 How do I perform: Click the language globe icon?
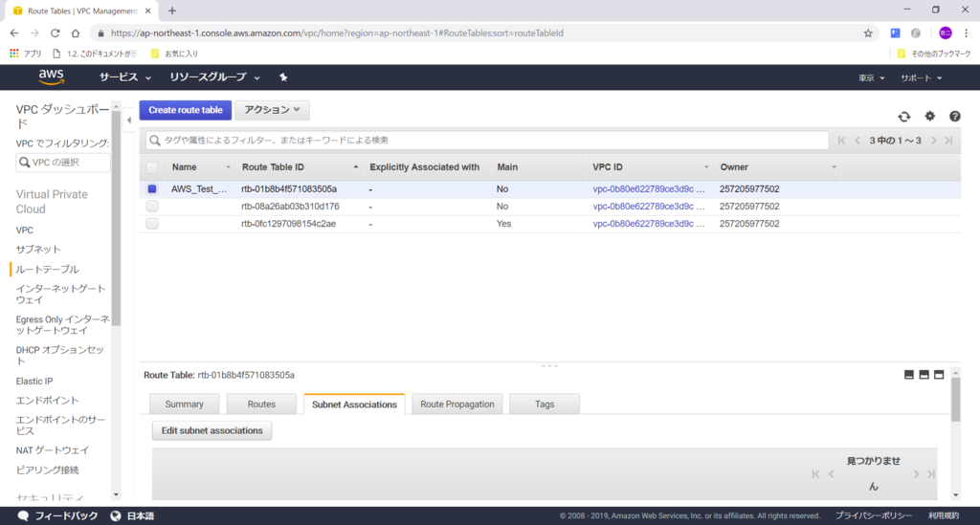116,515
